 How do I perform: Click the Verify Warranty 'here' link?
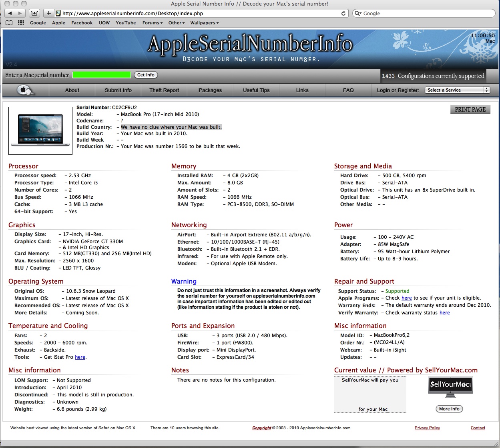pos(445,313)
